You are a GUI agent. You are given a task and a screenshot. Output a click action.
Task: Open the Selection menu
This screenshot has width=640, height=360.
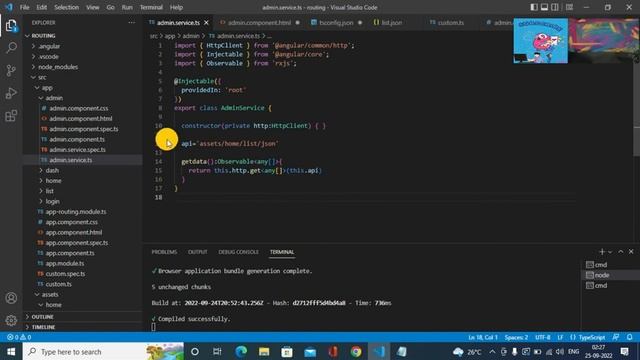click(67, 7)
